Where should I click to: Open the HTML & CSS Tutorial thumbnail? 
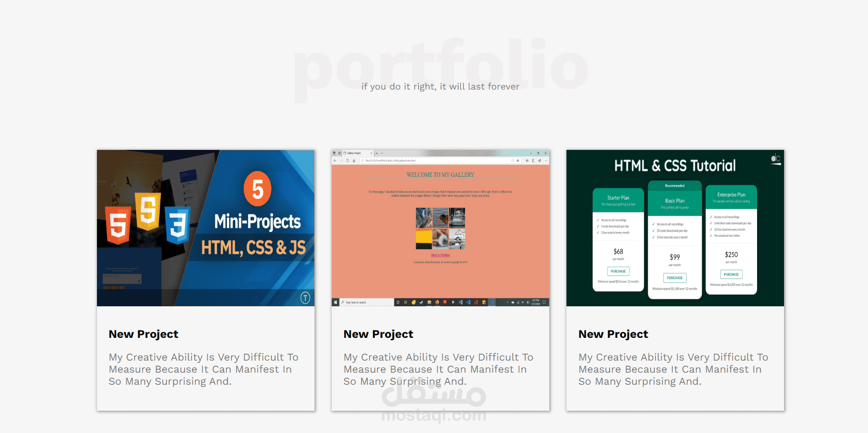coord(675,228)
